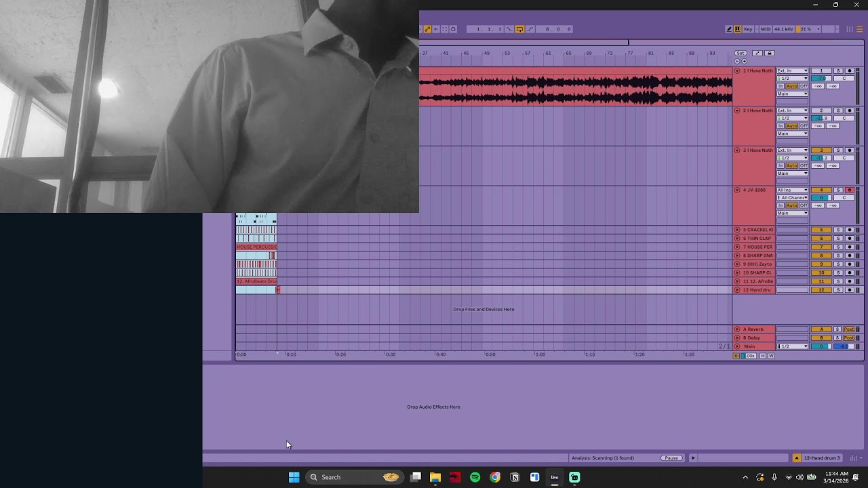Fold track 3 I Have Noth
The image size is (868, 488).
coord(737,150)
